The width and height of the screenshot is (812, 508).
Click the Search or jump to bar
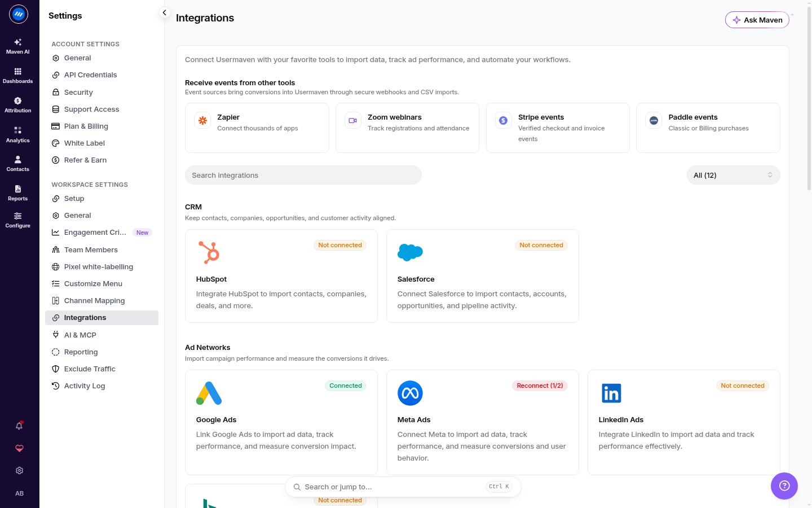point(403,487)
